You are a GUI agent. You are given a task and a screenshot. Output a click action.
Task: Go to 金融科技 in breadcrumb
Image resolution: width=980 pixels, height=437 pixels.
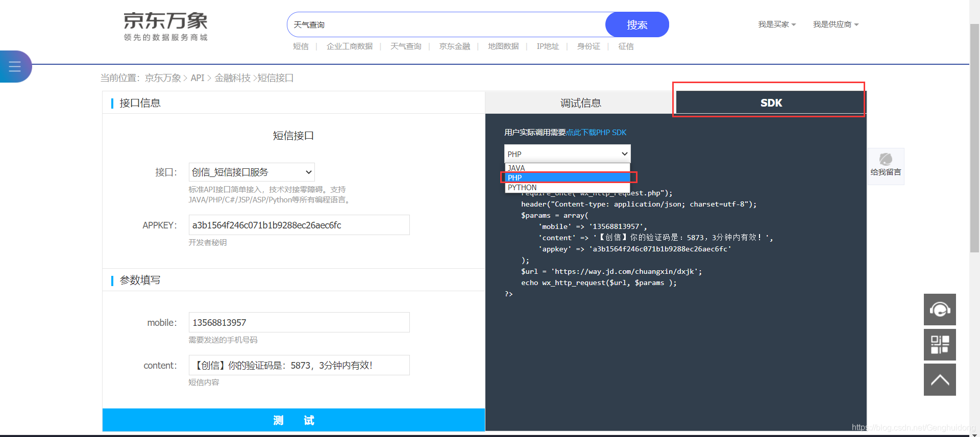[232, 78]
